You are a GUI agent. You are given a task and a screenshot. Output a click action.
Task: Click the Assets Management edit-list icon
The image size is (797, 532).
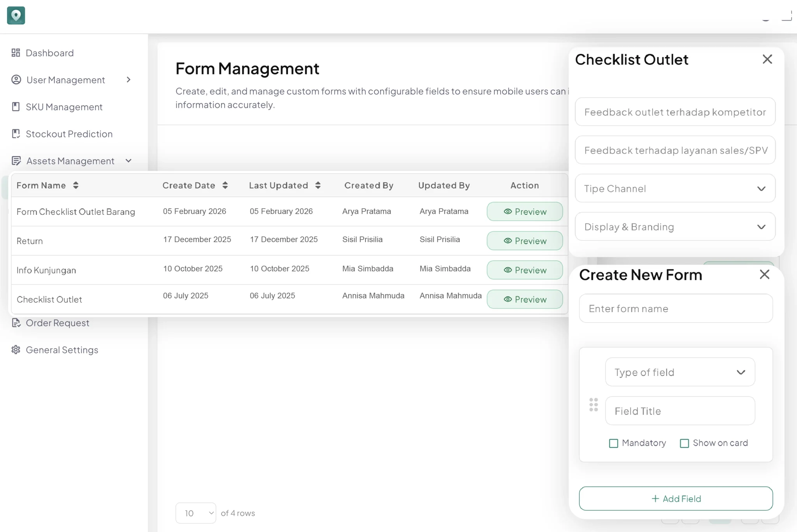(x=16, y=161)
